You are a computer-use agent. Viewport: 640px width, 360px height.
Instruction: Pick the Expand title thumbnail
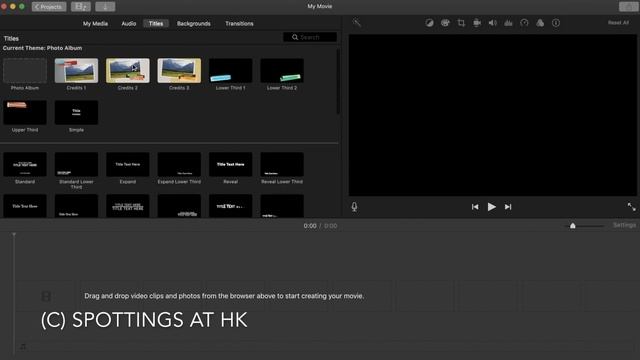coord(128,164)
